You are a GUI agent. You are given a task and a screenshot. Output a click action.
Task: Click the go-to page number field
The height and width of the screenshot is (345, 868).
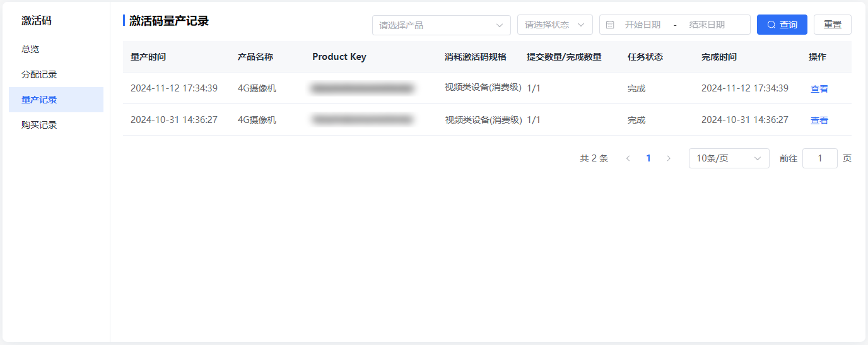pos(820,158)
